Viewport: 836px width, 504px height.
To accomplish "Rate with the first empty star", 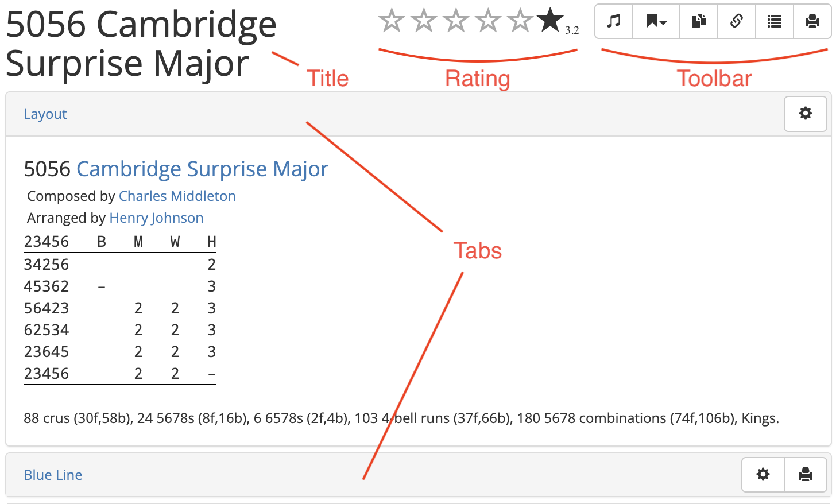I will (392, 21).
